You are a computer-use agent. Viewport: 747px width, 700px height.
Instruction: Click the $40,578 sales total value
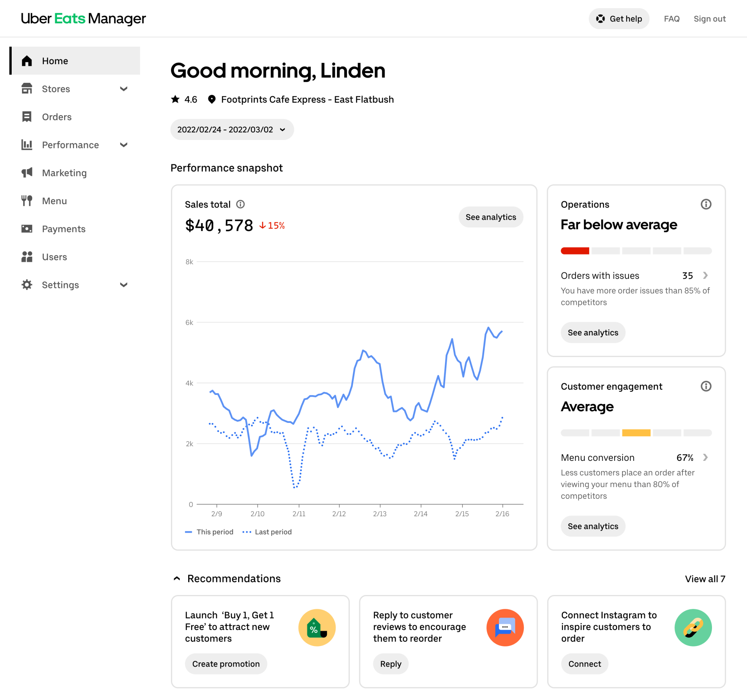click(x=219, y=225)
